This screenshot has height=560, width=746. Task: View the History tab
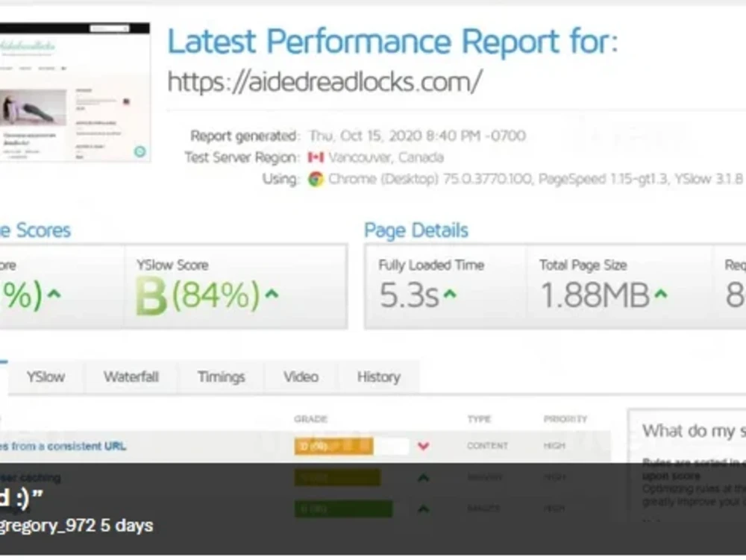(379, 377)
